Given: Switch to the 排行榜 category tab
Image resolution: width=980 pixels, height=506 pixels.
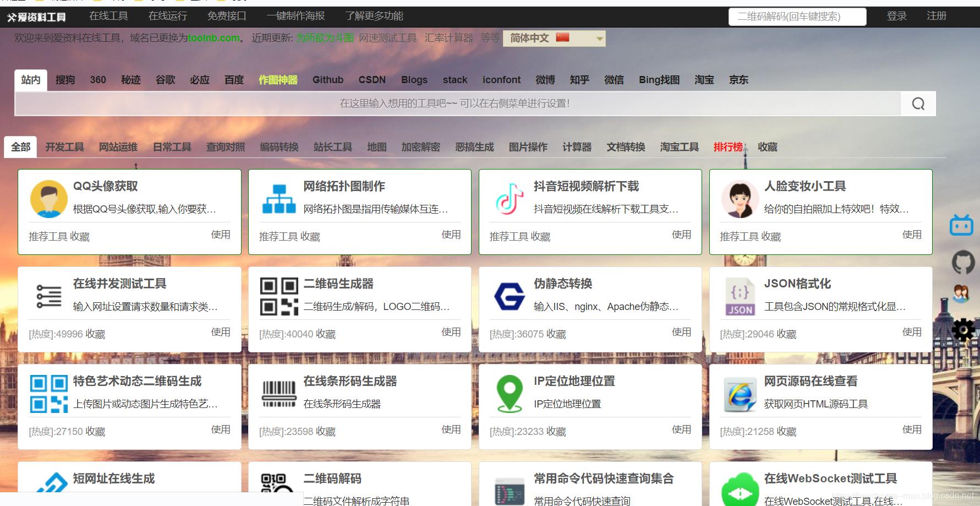Looking at the screenshot, I should 727,147.
